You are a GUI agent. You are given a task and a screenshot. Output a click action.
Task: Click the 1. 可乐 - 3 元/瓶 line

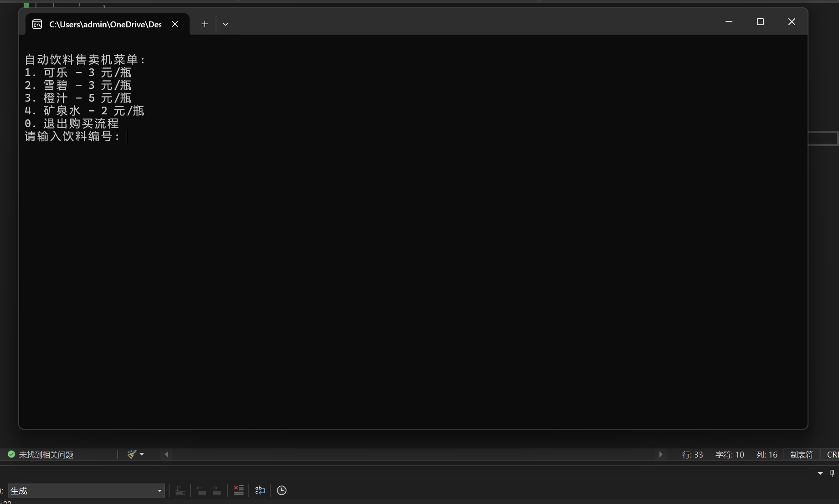coord(78,72)
